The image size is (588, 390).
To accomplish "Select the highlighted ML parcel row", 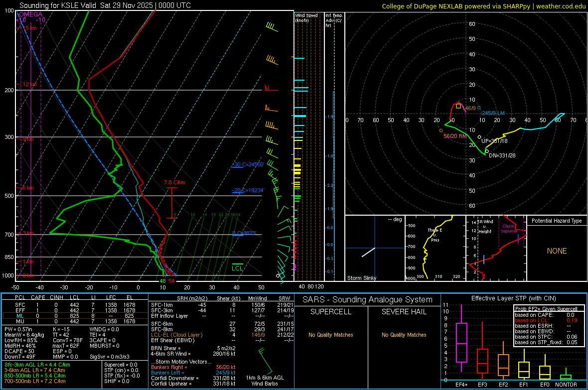I will pyautogui.click(x=75, y=316).
